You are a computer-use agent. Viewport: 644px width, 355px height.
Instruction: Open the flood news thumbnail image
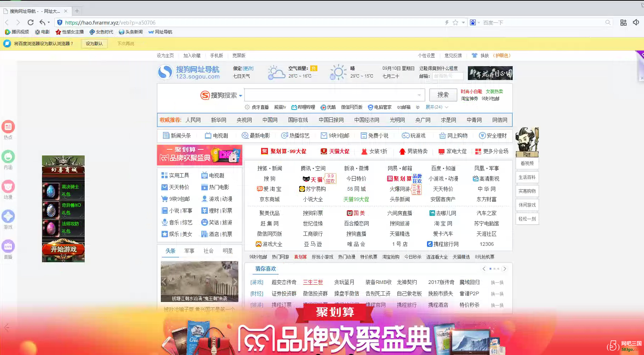tap(200, 282)
